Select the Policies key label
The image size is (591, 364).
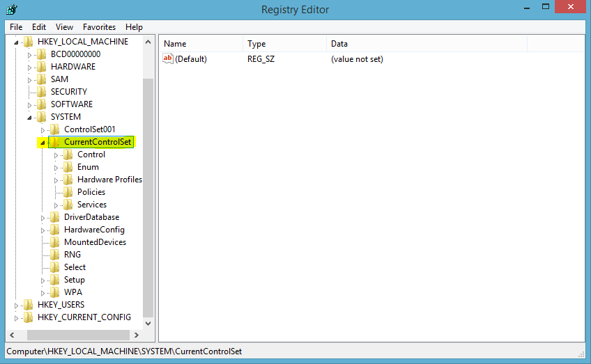tap(91, 192)
